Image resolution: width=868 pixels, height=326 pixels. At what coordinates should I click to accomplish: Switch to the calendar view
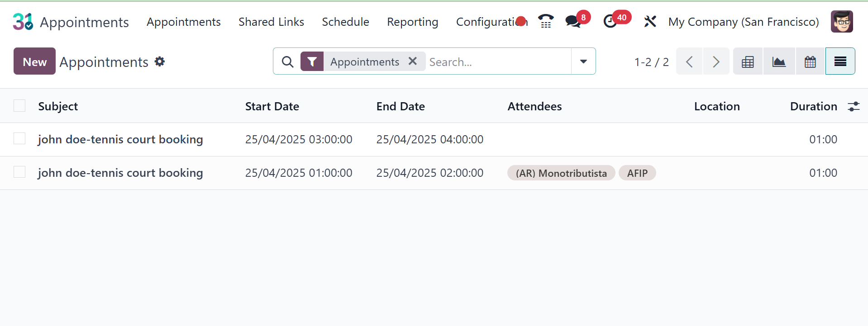[x=810, y=61]
